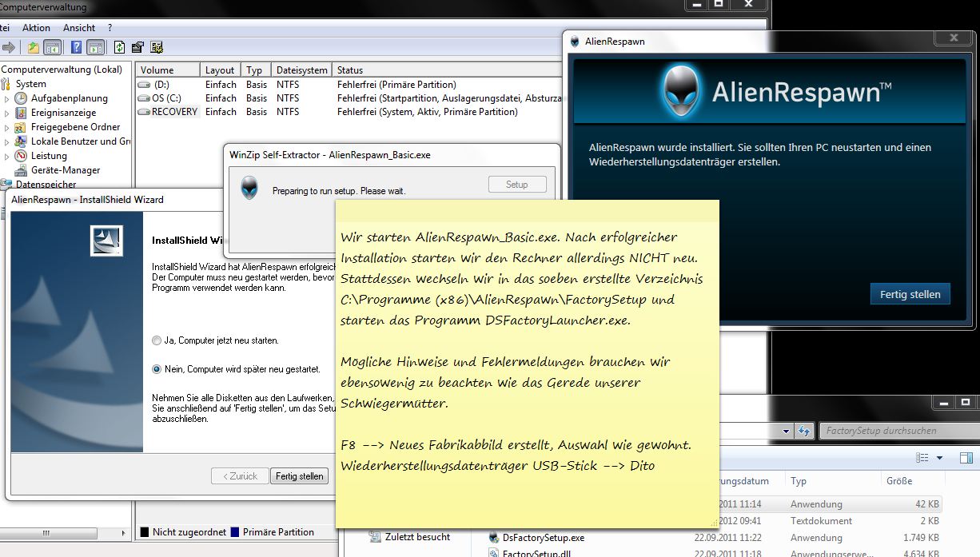Expand the Ereignisanzeige tree node
Viewport: 980px width, 557px height.
7,113
